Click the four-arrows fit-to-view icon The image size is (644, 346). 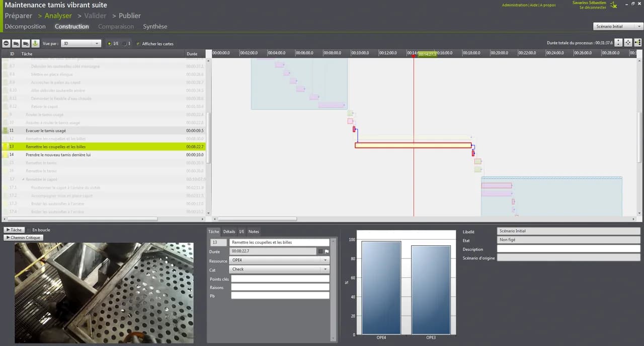[628, 43]
